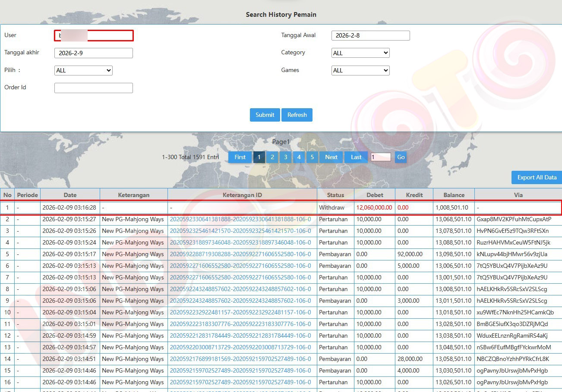Expand the Games dropdown
The width and height of the screenshot is (562, 392).
point(360,70)
